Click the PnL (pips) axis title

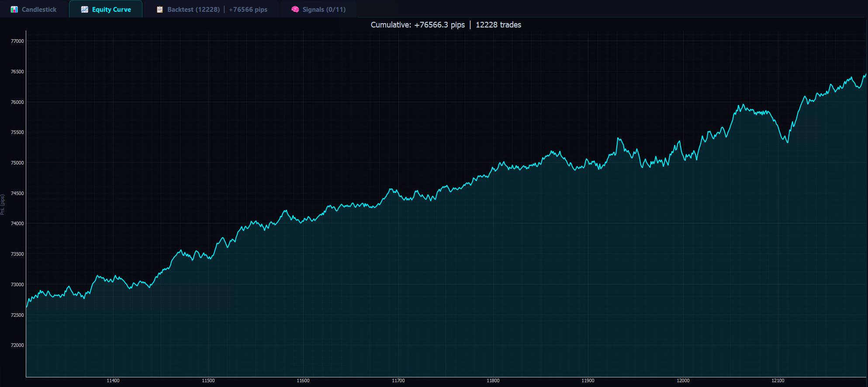click(3, 205)
